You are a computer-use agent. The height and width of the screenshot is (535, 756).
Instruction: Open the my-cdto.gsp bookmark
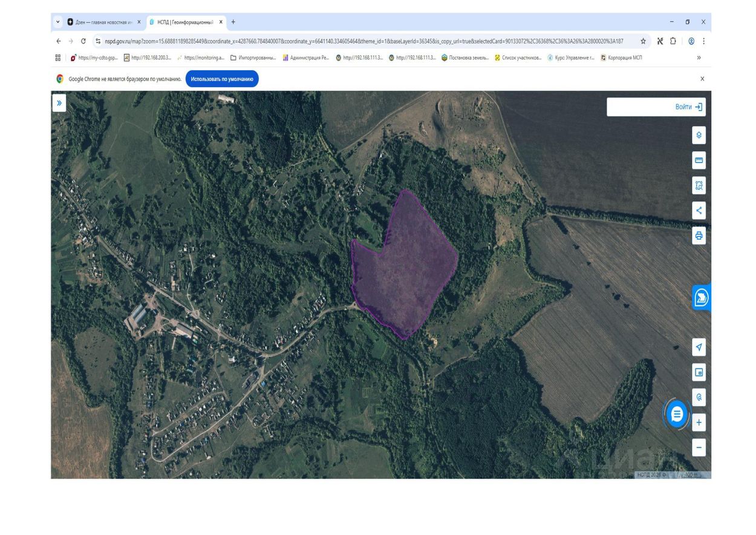(x=94, y=57)
